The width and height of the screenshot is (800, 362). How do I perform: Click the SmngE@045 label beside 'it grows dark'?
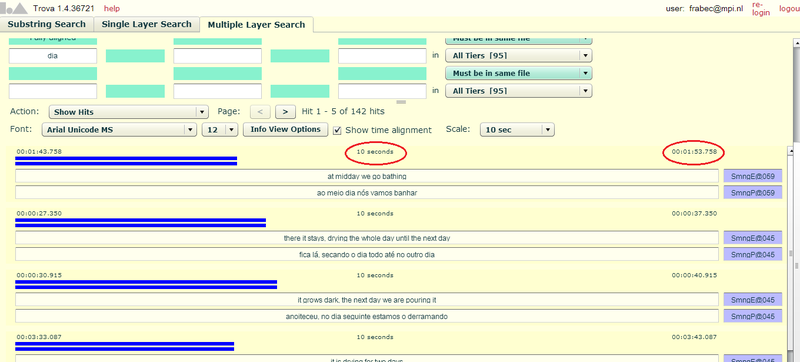tap(753, 300)
